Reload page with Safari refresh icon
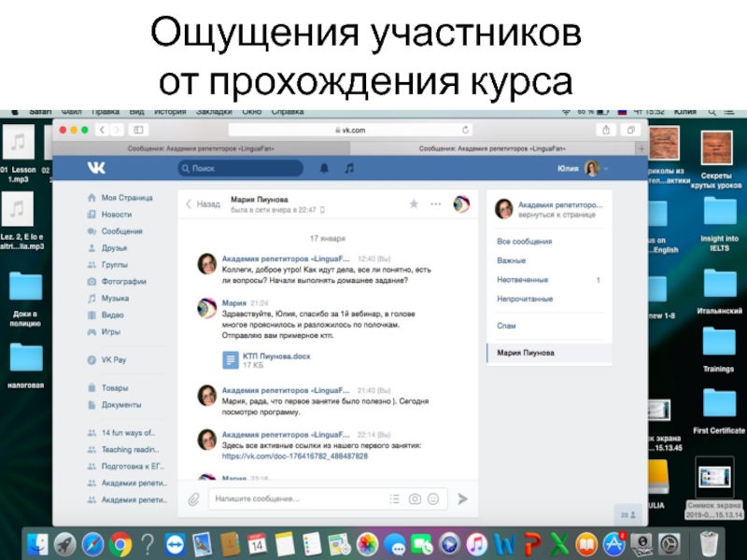This screenshot has width=747, height=560. point(465,130)
